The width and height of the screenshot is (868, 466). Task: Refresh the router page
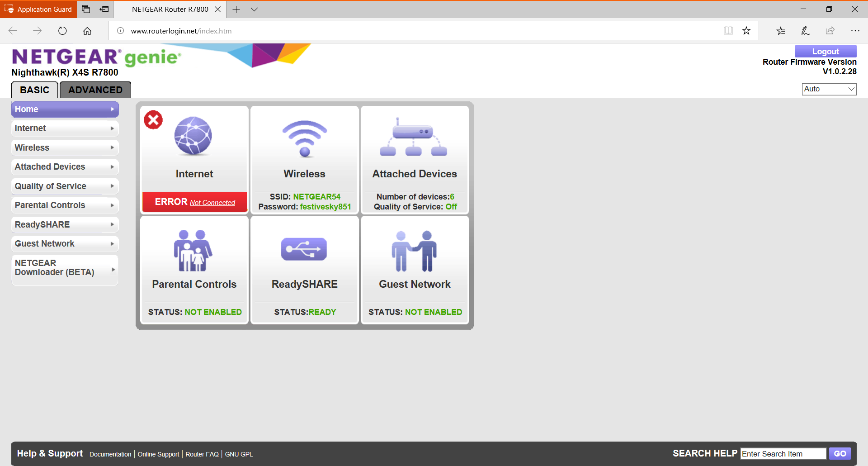pos(62,31)
